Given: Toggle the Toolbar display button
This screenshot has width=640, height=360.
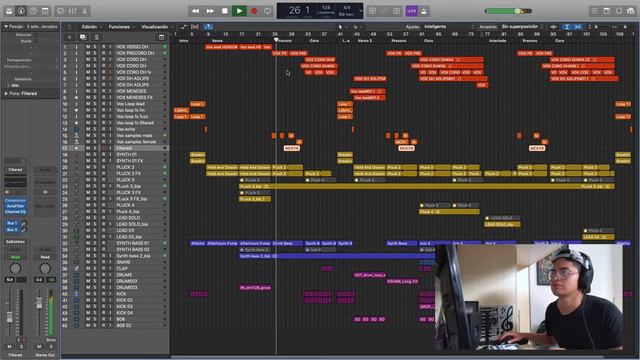Looking at the screenshot, I should 45,11.
